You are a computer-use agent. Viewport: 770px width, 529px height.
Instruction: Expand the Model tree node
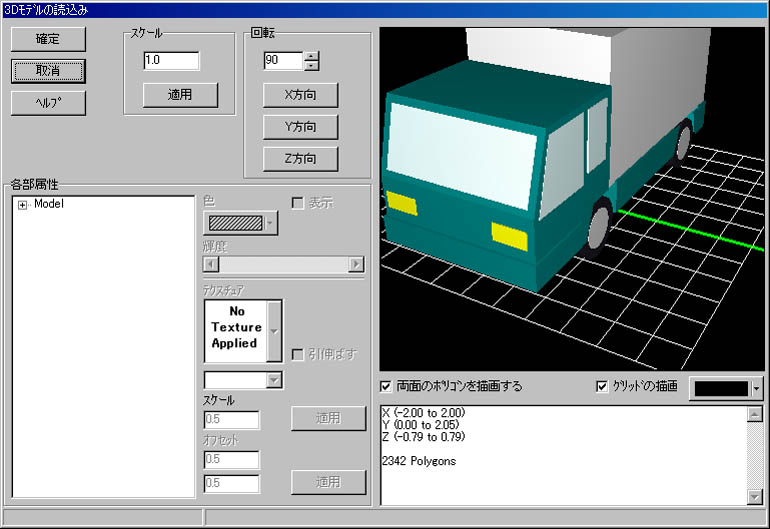point(22,205)
